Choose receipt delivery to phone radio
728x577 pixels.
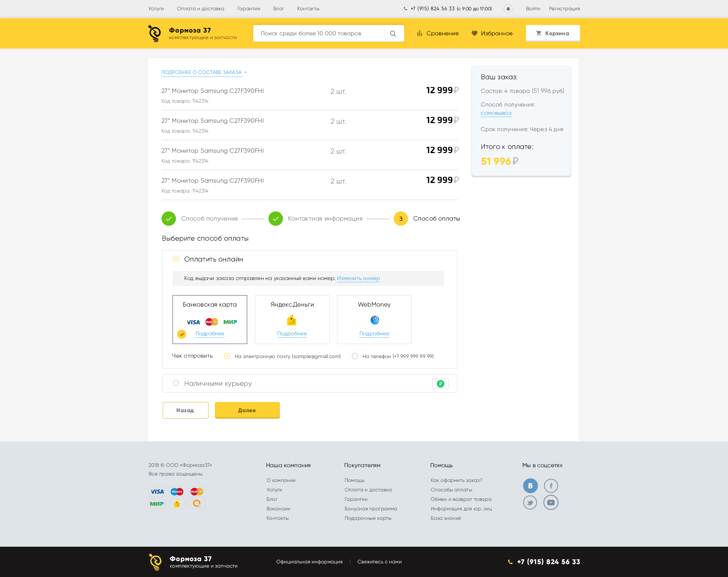point(355,356)
